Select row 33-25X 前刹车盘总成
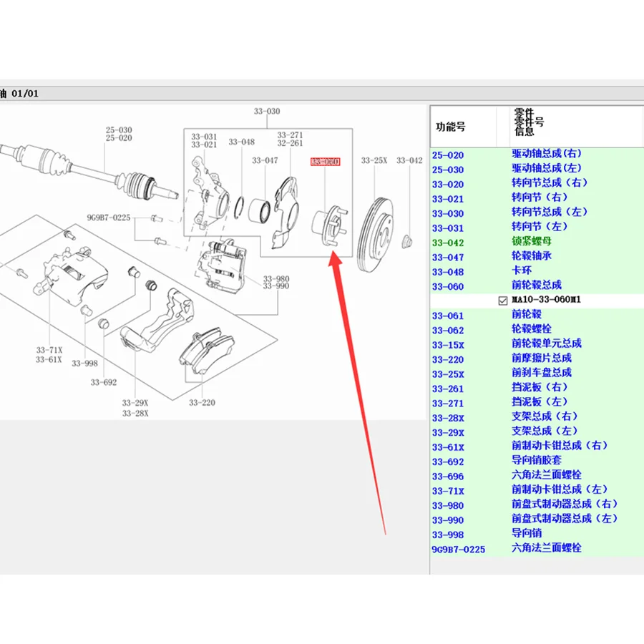Viewport: 644px width, 644px height. coord(537,374)
